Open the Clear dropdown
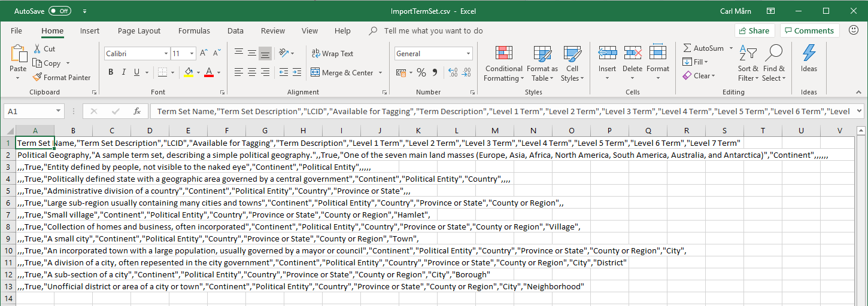Viewport: 868px width, 306px height. tap(698, 76)
